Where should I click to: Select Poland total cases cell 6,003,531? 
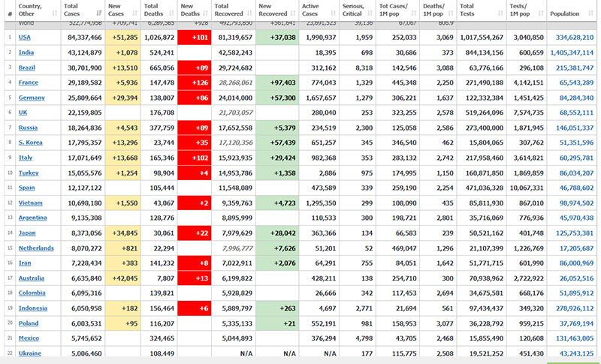pos(83,323)
